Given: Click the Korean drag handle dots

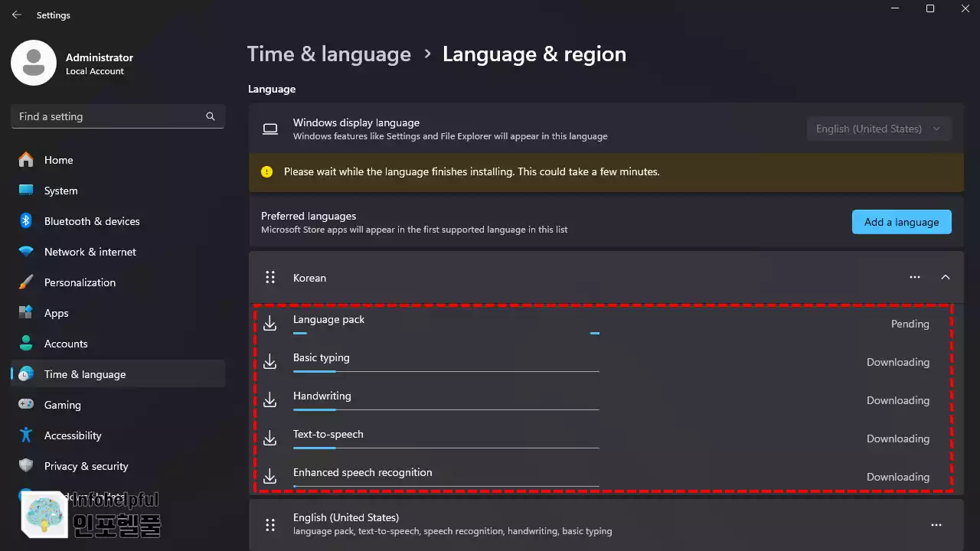Looking at the screenshot, I should pos(269,278).
